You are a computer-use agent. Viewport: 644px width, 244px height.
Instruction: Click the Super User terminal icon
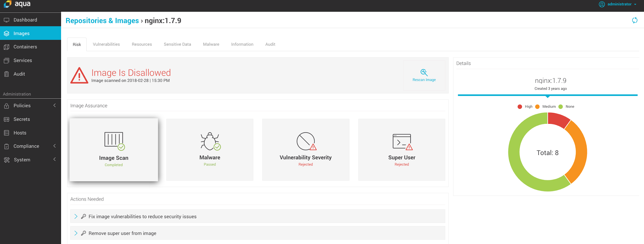(x=403, y=142)
